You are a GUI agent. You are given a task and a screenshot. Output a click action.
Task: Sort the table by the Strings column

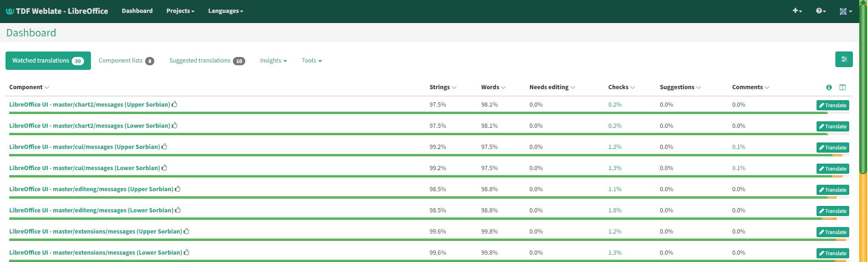click(x=443, y=87)
